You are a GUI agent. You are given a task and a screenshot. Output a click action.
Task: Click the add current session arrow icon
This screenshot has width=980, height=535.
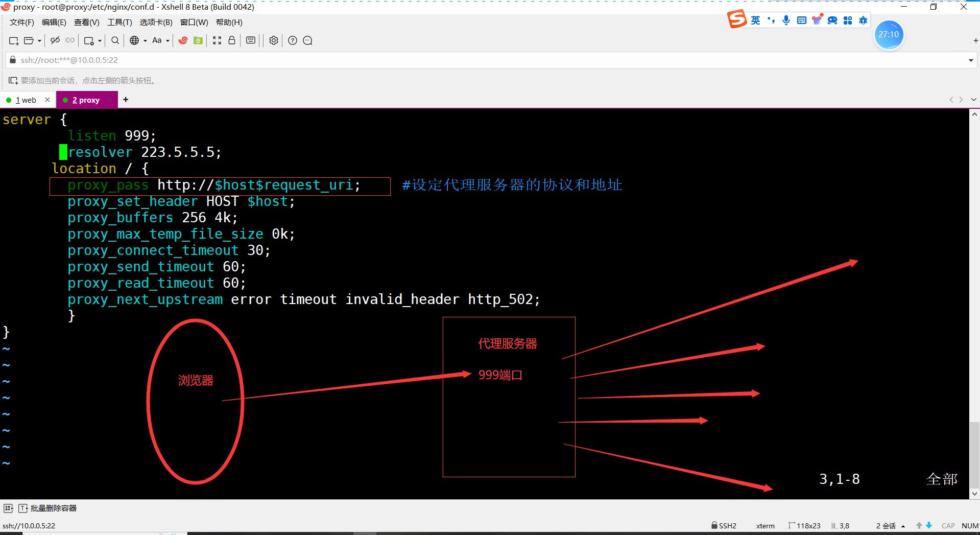click(13, 80)
